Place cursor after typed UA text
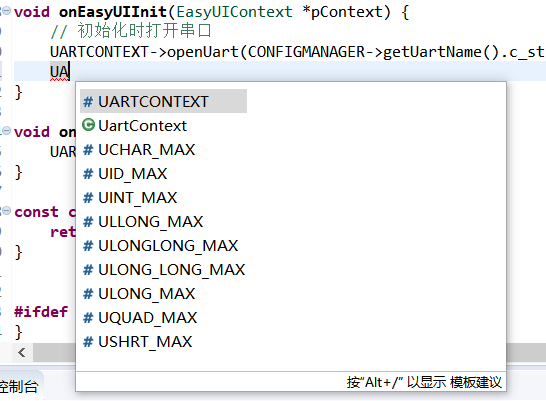Viewport: 546px width, 401px height. tap(70, 71)
